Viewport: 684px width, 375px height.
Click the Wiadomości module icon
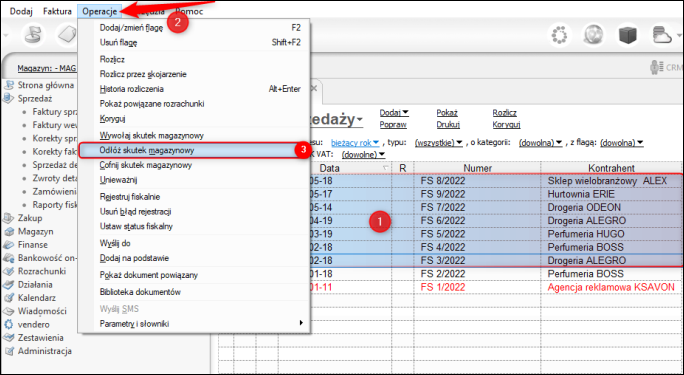[9, 311]
